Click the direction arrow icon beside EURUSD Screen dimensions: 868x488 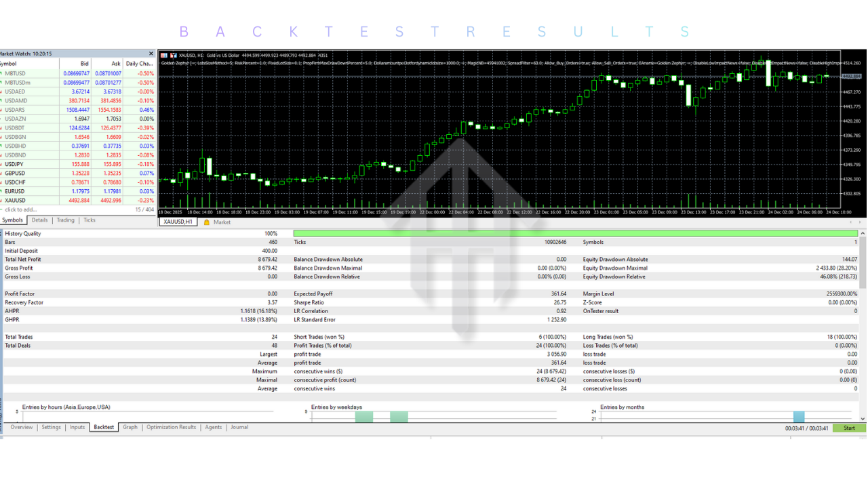tap(2, 191)
